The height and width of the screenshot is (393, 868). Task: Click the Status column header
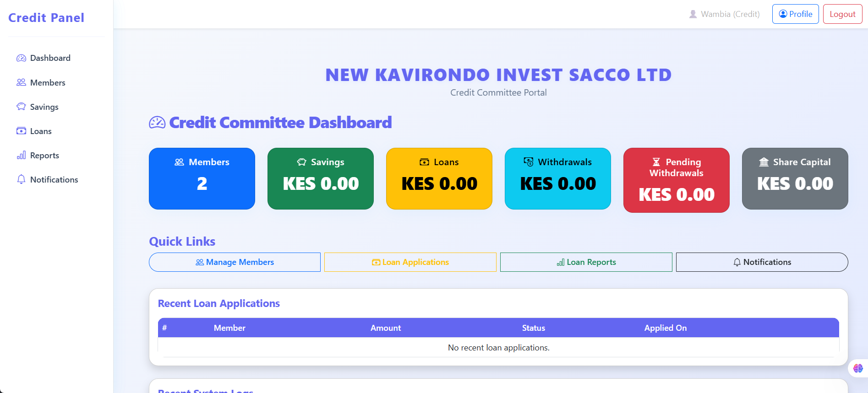point(534,328)
